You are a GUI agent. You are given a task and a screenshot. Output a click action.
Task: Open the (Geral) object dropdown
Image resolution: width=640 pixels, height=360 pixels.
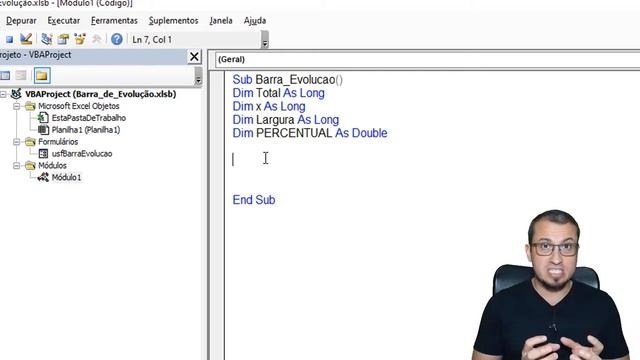tap(427, 60)
